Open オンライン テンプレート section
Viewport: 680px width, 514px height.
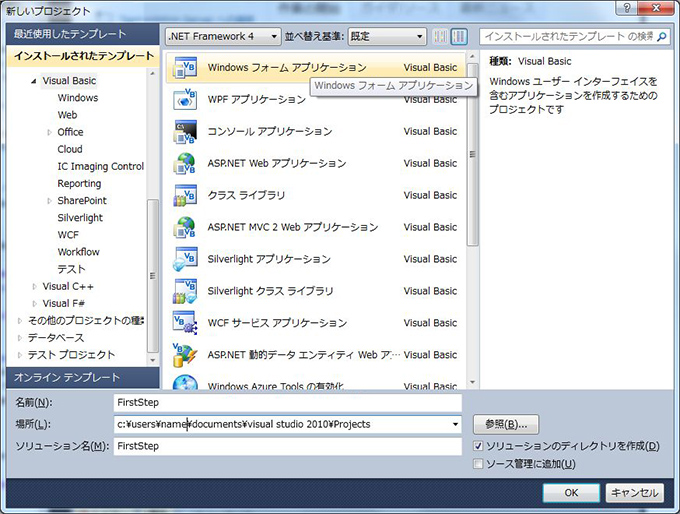(x=83, y=377)
